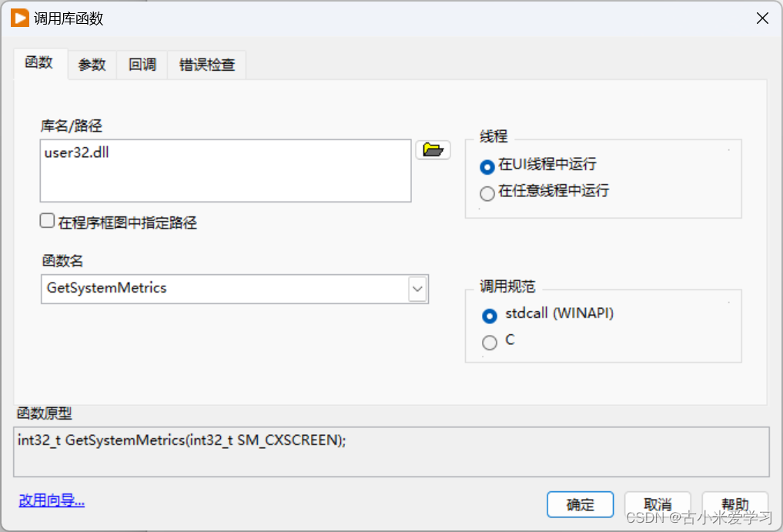Click the folder browse icon beside 库名/路径
This screenshot has width=783, height=532.
pos(433,149)
